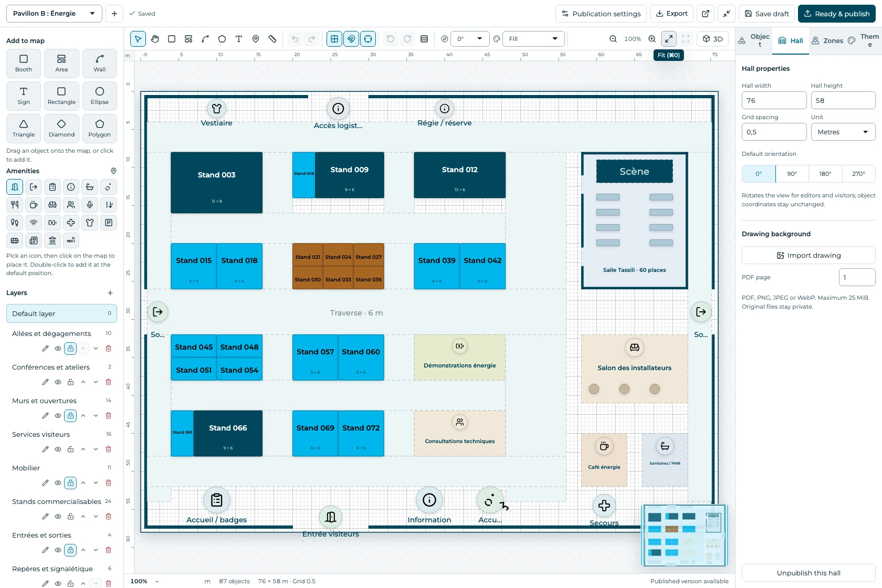
Task: Move Mobilier layer down with chevron
Action: coord(96,483)
